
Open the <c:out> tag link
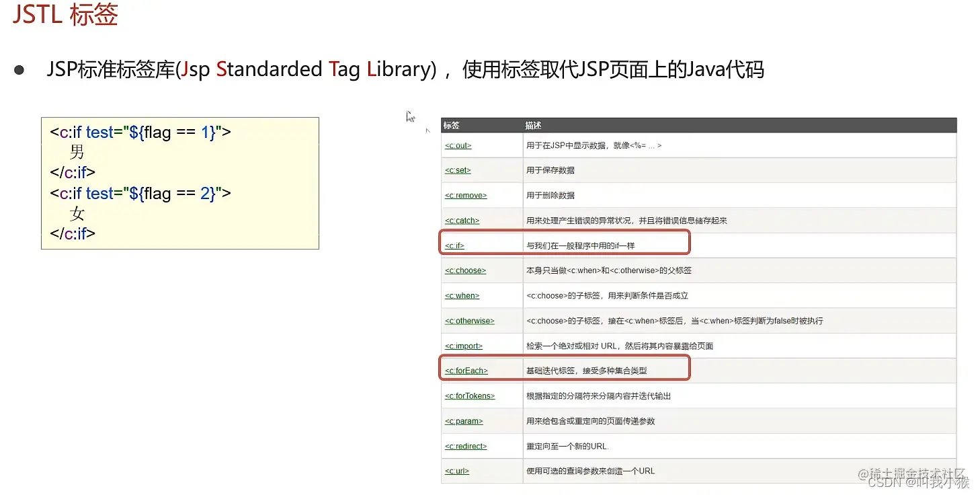pyautogui.click(x=457, y=145)
